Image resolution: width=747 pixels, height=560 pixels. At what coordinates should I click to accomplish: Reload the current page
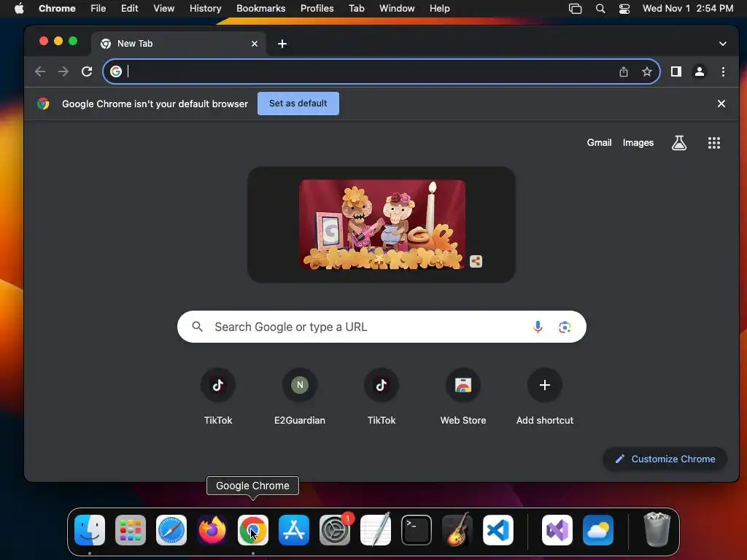[x=87, y=72]
